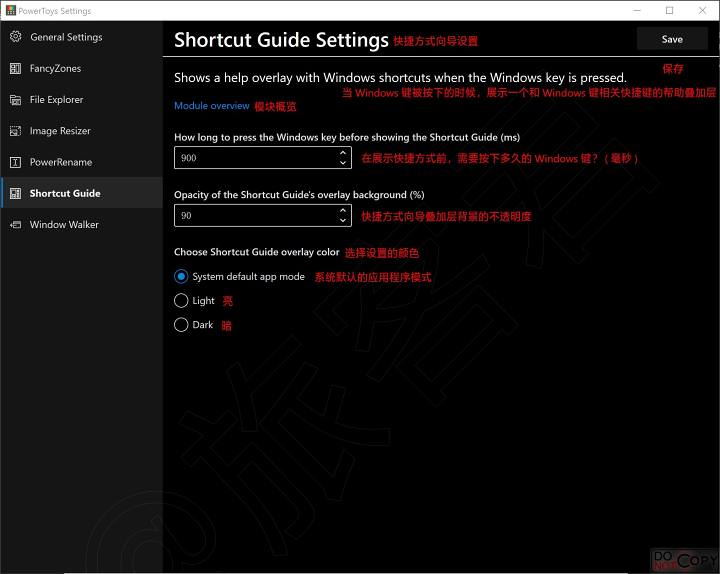Switch to the FancyZones page
The width and height of the screenshot is (720, 574).
coord(82,68)
